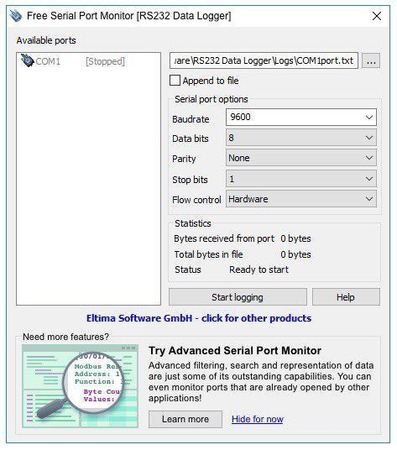Click the app icon in the title bar
Viewport: 397px width, 450px height.
[x=16, y=16]
